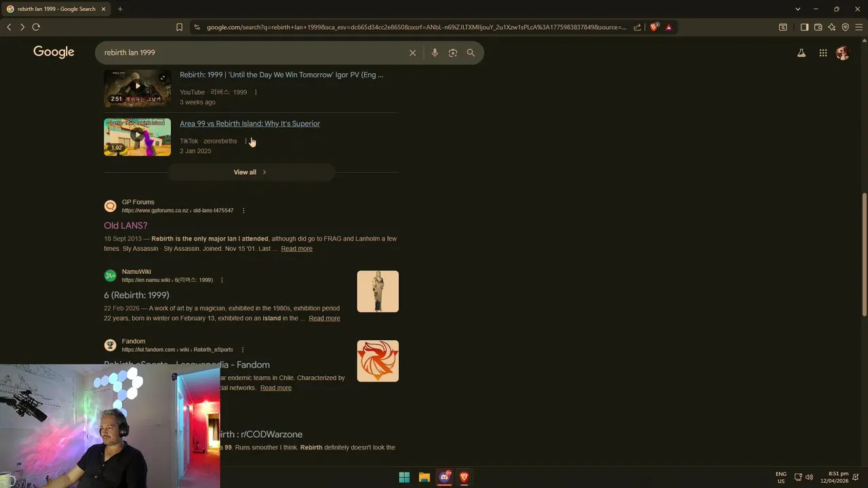The image size is (868, 488).
Task: Clear the search box with the X icon
Action: (412, 53)
